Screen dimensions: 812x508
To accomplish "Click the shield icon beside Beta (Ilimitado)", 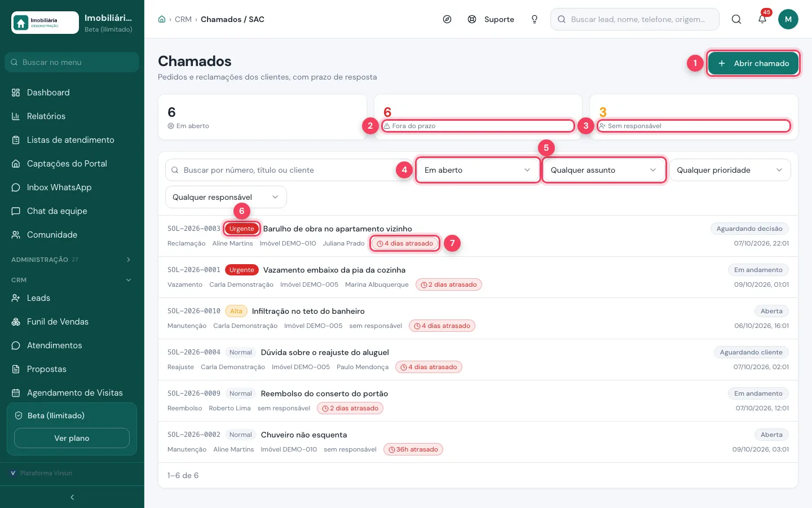I will pyautogui.click(x=18, y=415).
